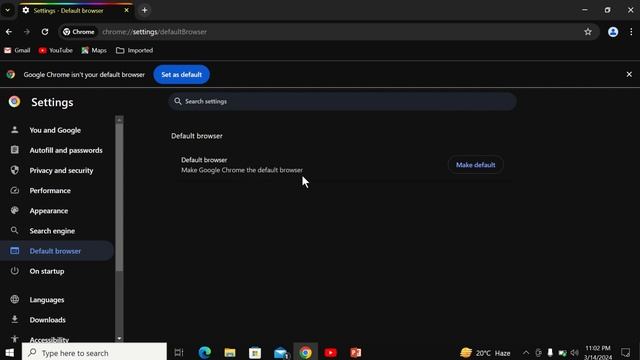This screenshot has height=360, width=640.
Task: Open the taskbar clock showing 11:02 PM
Action: pos(598,353)
